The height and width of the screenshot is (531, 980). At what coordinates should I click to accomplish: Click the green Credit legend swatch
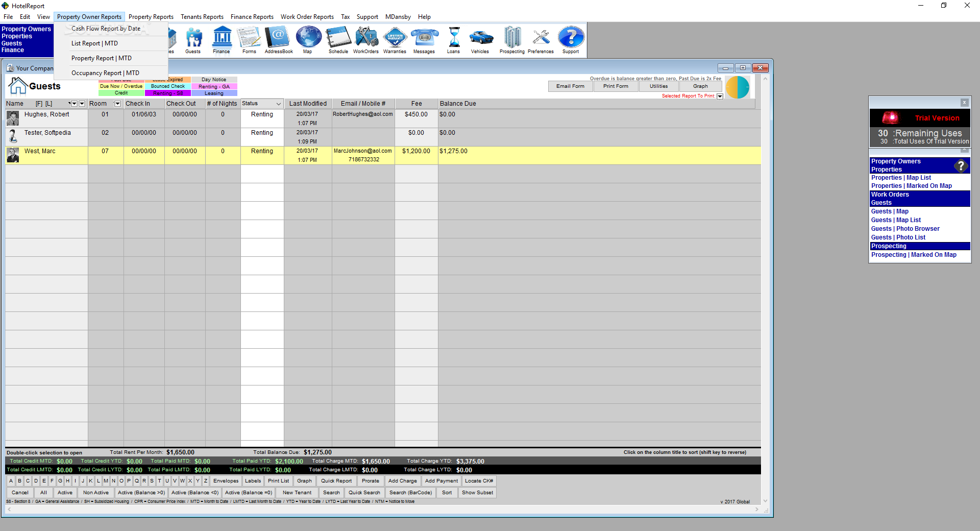pyautogui.click(x=121, y=93)
